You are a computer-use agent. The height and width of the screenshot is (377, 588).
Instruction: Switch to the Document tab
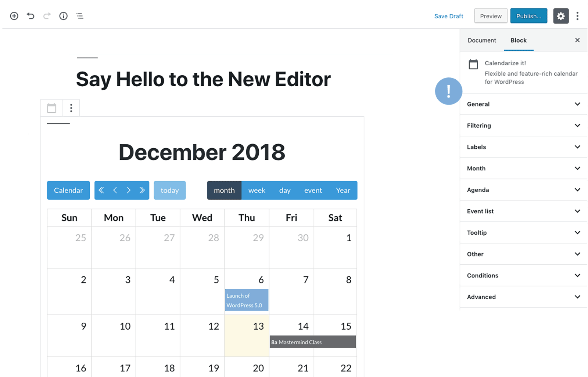click(481, 40)
